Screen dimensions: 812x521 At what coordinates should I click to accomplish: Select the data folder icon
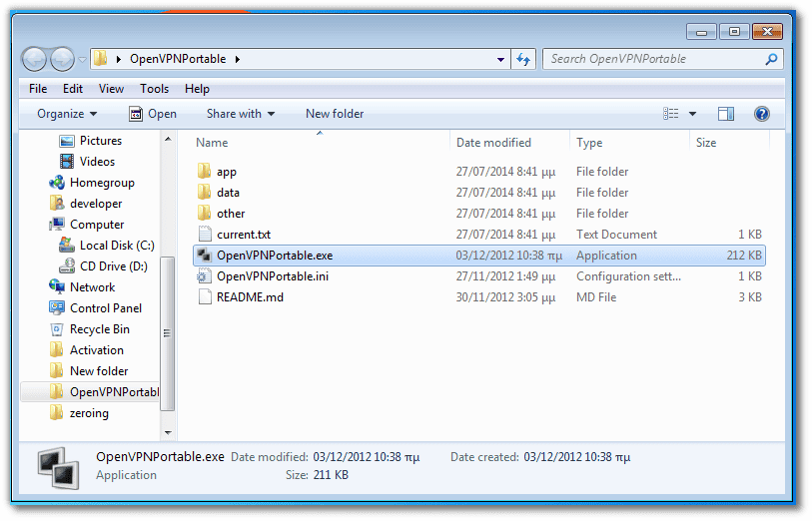(x=205, y=193)
